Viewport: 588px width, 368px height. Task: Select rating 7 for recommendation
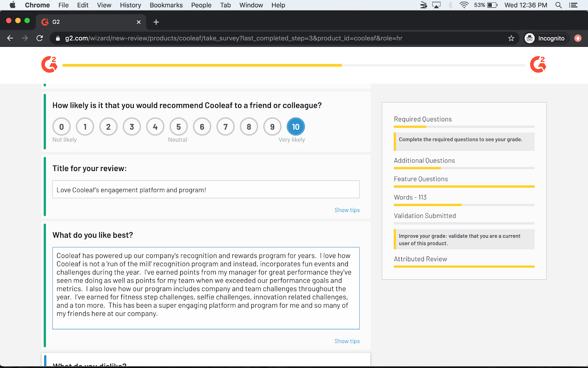point(226,127)
